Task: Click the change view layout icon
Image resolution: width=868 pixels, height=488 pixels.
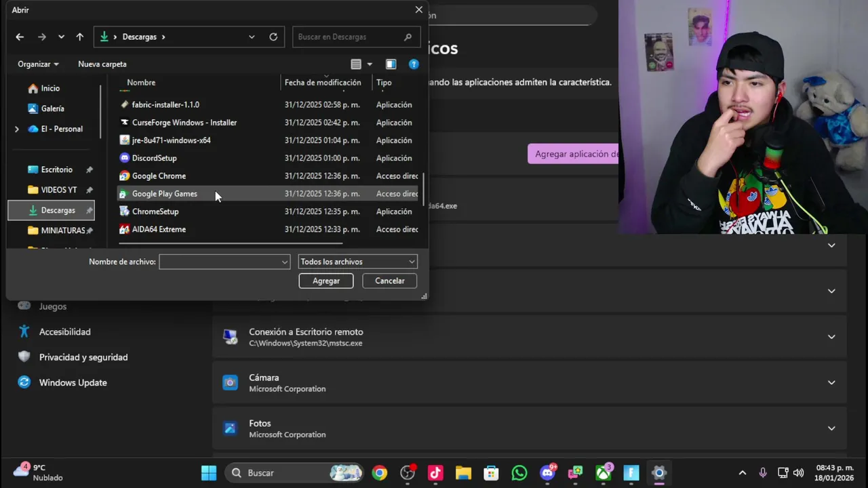Action: pos(356,64)
